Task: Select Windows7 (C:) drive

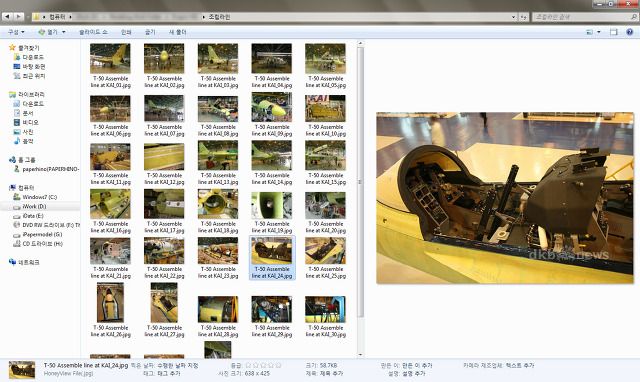Action: point(35,197)
